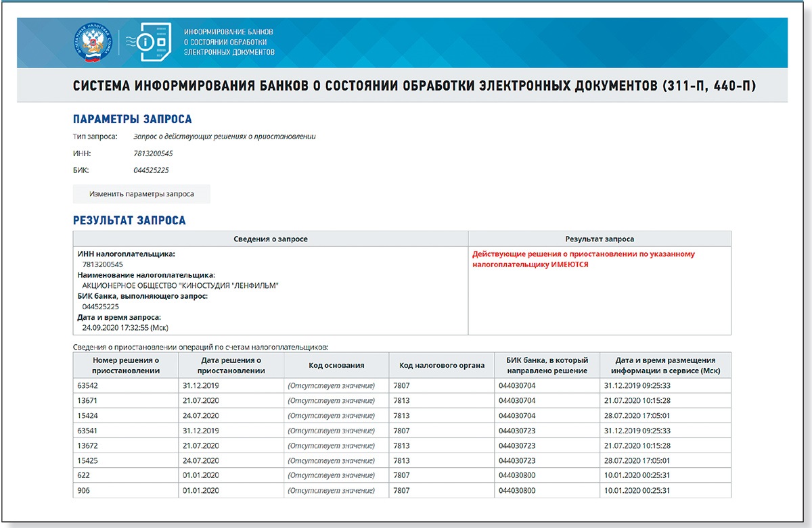This screenshot has width=812, height=528.
Task: Click the Federal Tax Service emblem logo
Action: [91, 43]
